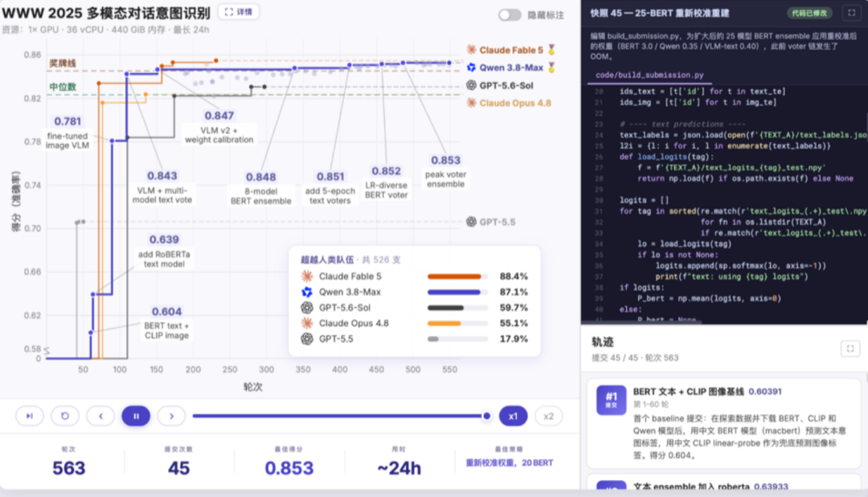Click the 0.639 add RoBERTa text model annotation
868x497 pixels.
tap(164, 251)
